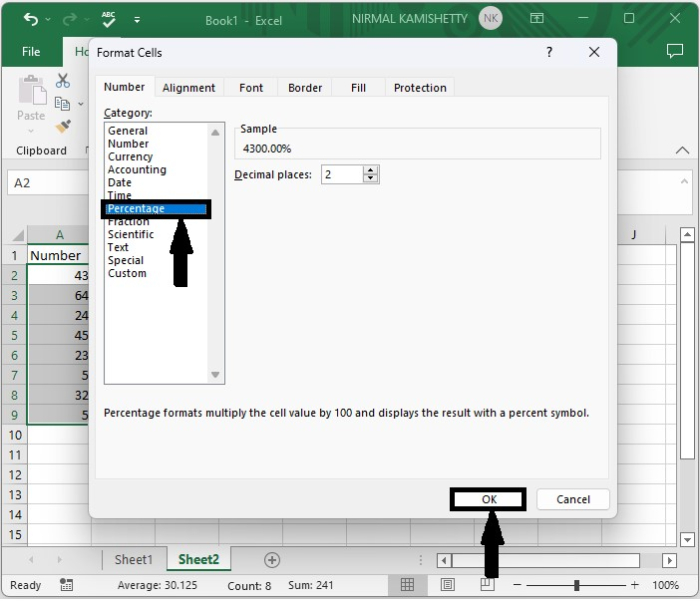Select Scientific category
The height and width of the screenshot is (601, 700).
tap(130, 234)
